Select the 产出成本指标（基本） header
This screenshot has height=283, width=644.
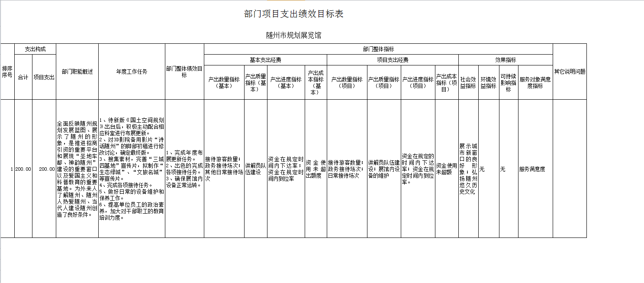[x=316, y=82]
